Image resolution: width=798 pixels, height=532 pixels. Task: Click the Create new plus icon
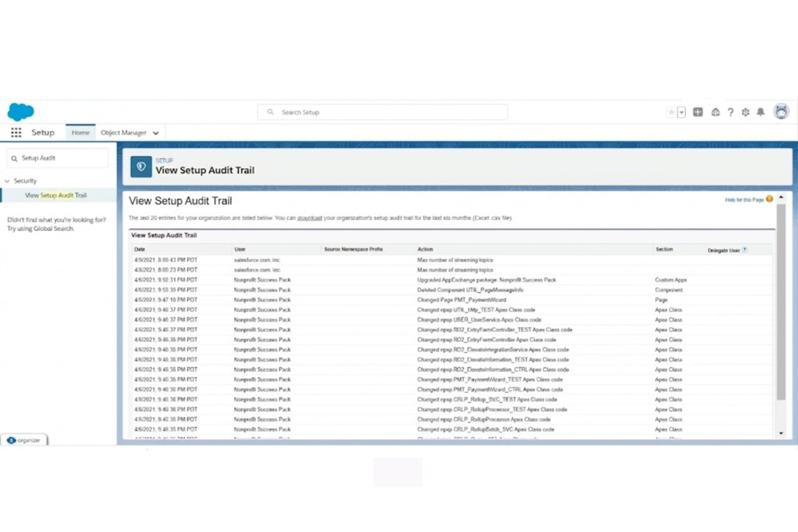(698, 112)
